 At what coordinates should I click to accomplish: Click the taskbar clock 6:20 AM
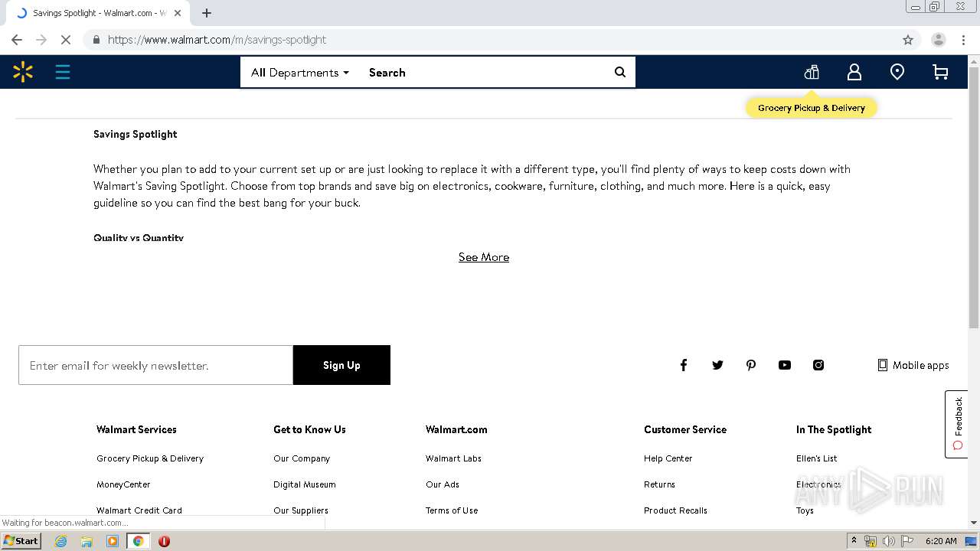tap(941, 541)
